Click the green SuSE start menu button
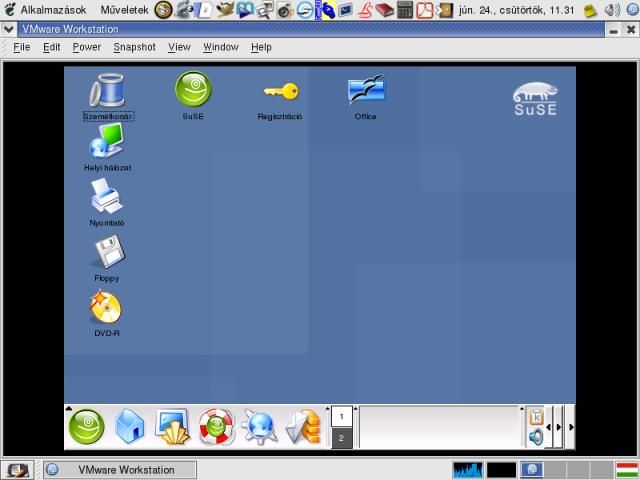The height and width of the screenshot is (480, 640). point(86,427)
